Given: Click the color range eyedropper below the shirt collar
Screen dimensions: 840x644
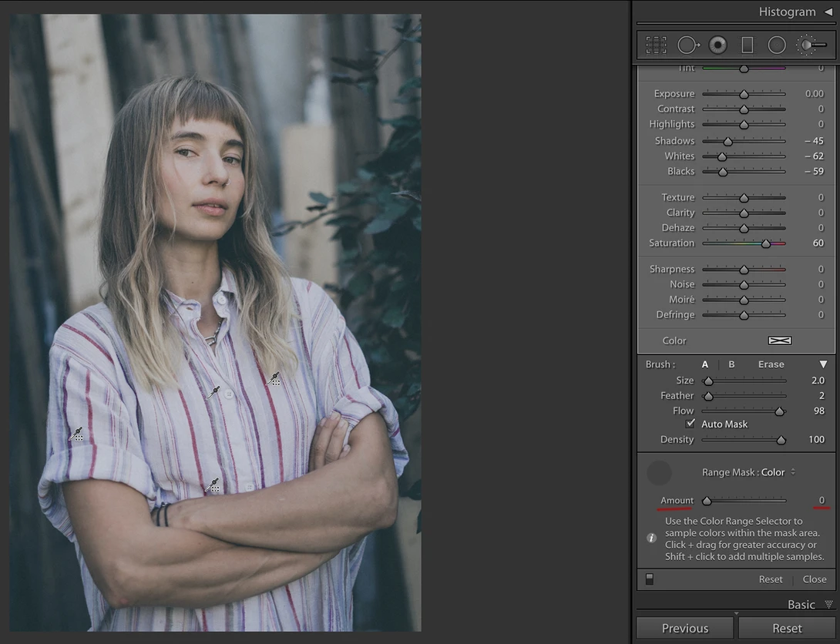Looking at the screenshot, I should 213,393.
